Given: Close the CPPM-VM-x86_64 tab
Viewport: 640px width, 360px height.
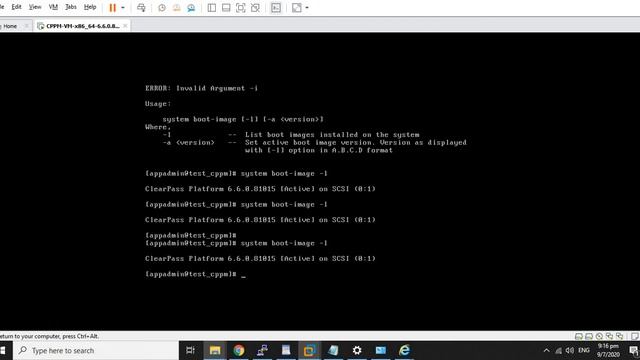Looking at the screenshot, I should click(125, 26).
